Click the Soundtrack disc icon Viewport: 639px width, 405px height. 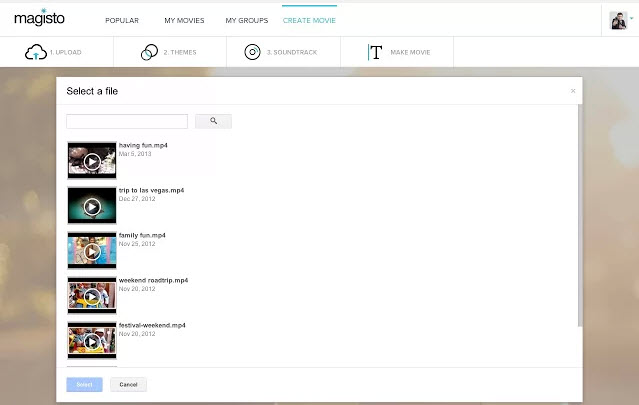[x=252, y=52]
